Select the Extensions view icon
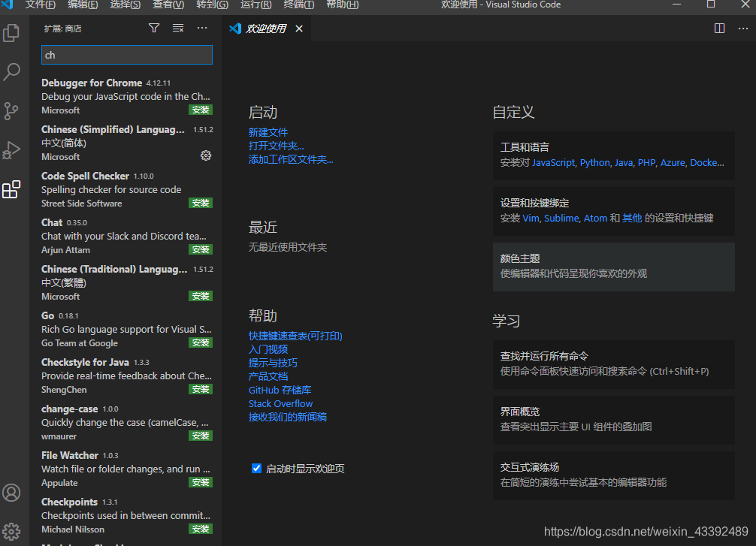This screenshot has height=546, width=756. tap(11, 189)
